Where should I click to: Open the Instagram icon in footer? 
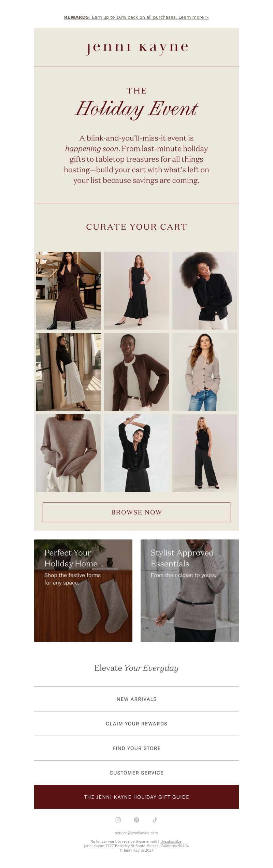[118, 820]
